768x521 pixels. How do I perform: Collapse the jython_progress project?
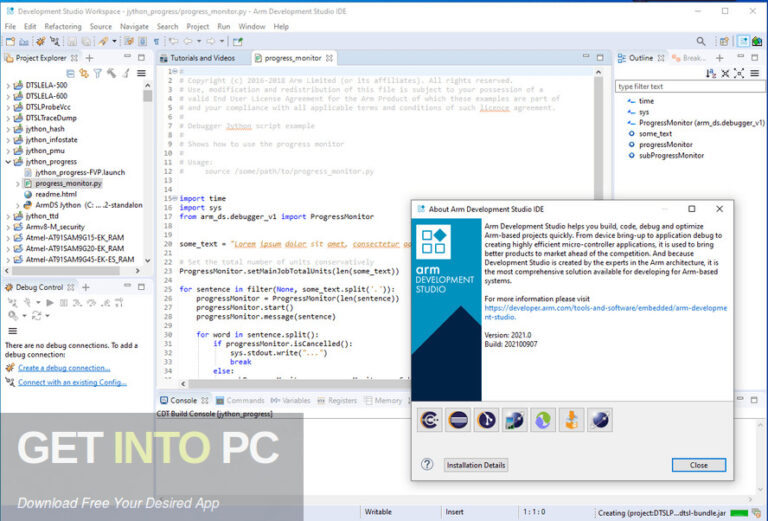pos(8,162)
